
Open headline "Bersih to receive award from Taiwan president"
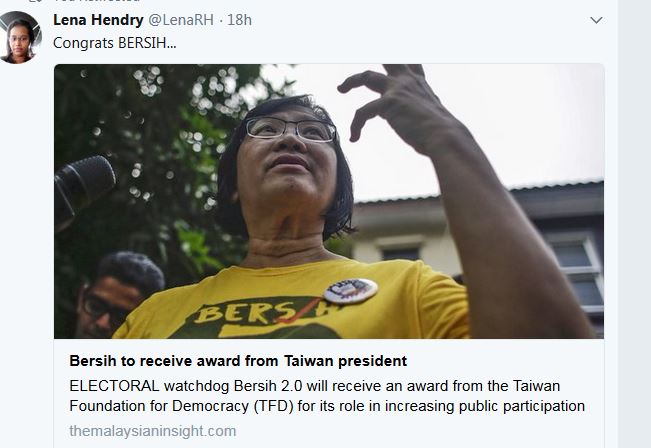pos(238,360)
